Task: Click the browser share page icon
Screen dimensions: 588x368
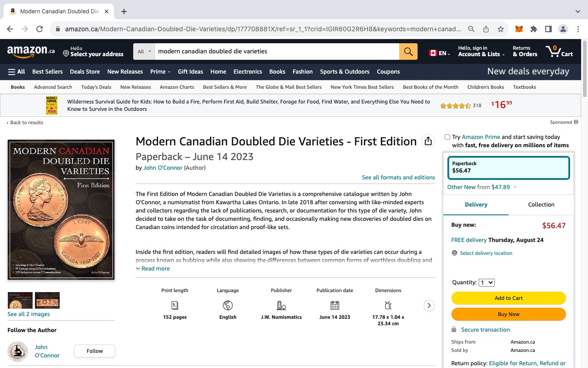Action: coord(486,29)
